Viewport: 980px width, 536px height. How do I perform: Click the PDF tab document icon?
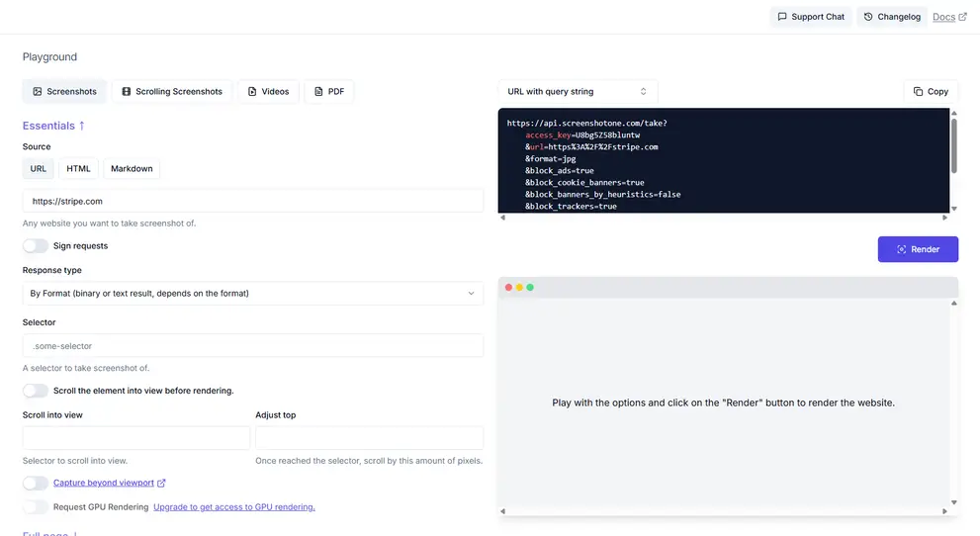(x=318, y=92)
